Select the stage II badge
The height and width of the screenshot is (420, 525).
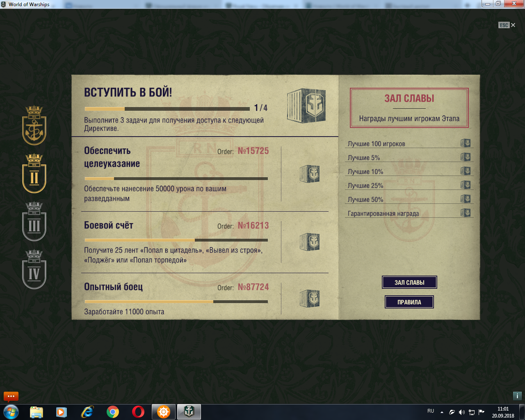[x=34, y=173]
